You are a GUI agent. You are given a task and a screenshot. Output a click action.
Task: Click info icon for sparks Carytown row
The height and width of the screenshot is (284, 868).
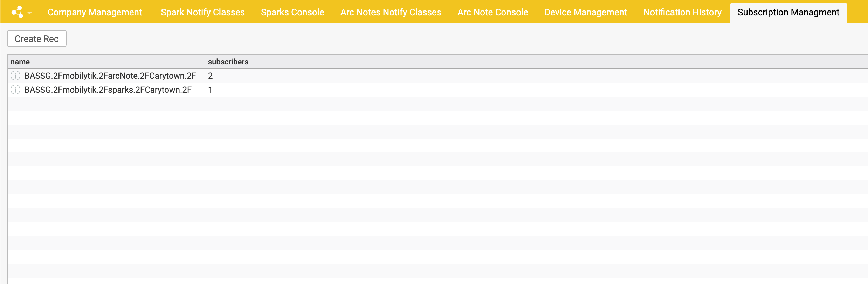[x=15, y=90]
